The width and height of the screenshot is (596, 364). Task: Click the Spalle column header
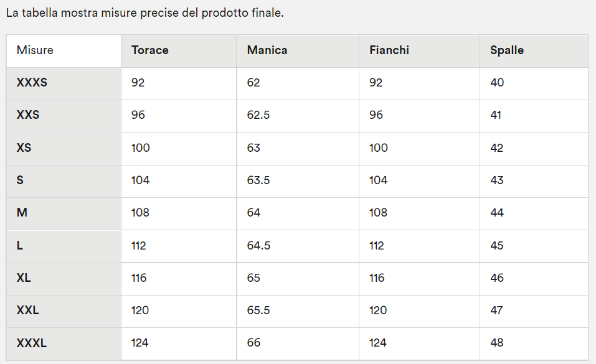click(x=534, y=51)
